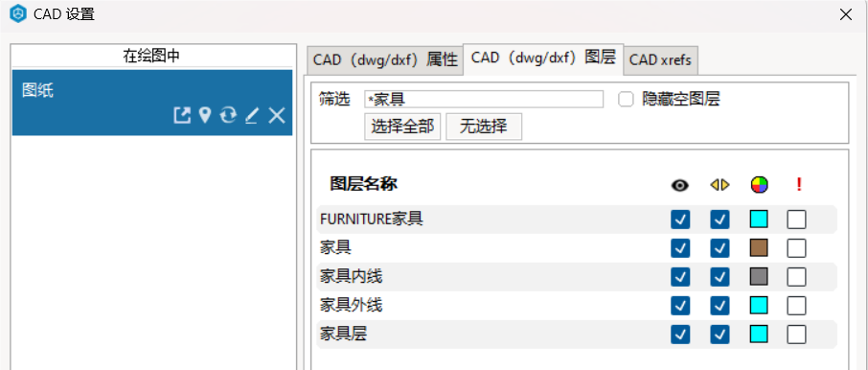Click the red exclamation column header icon

click(799, 185)
